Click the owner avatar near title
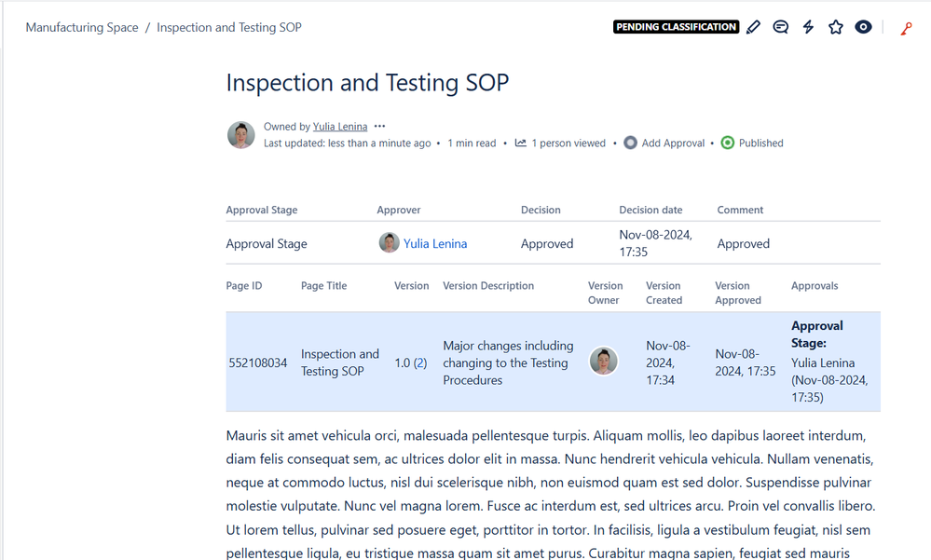 click(x=241, y=135)
